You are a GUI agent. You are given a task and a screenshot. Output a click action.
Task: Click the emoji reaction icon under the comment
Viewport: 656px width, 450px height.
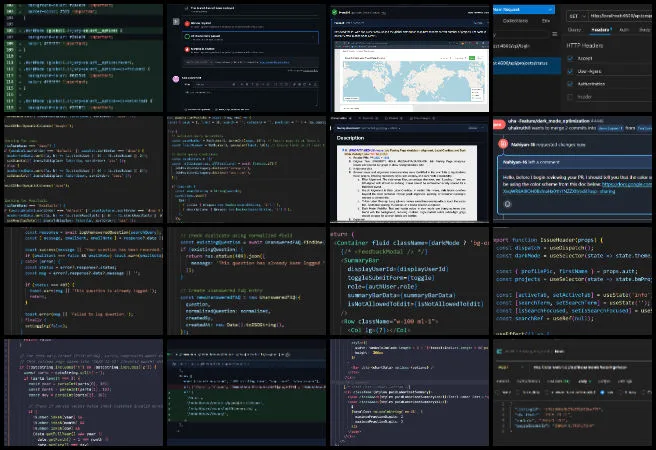[507, 204]
